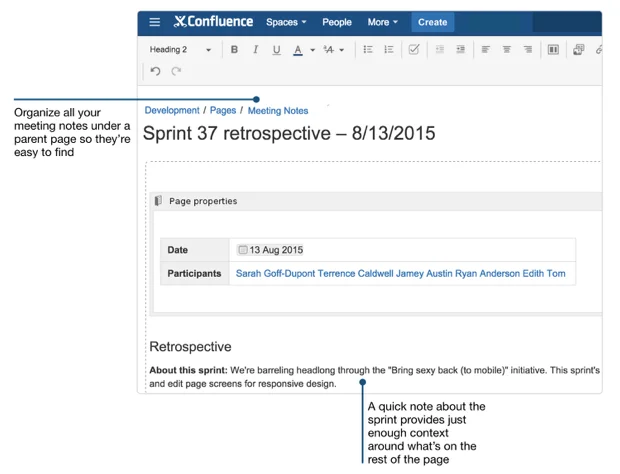This screenshot has height=474, width=620.
Task: Click the Date label cell
Action: click(195, 250)
